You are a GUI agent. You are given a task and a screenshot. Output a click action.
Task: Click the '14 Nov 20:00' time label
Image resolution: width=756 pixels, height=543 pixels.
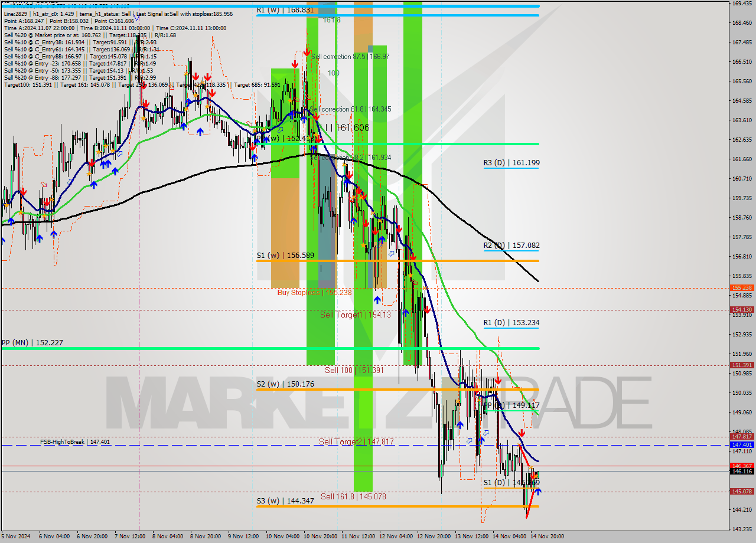(x=546, y=537)
